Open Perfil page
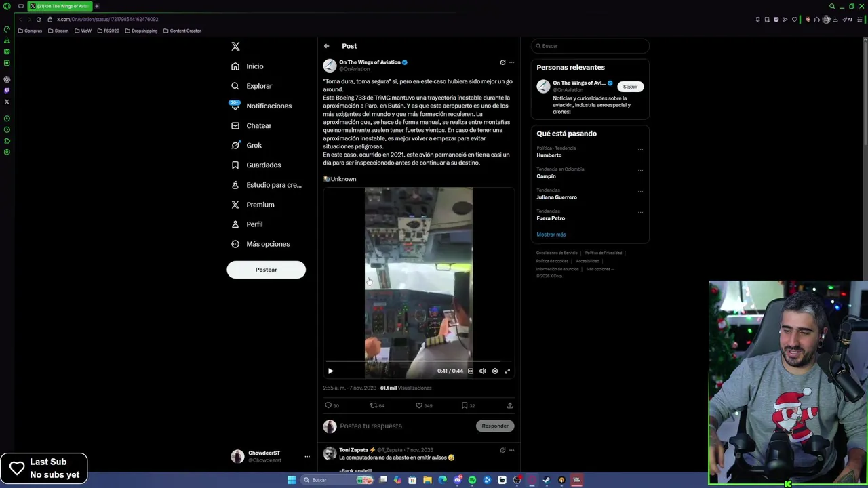Viewport: 868px width, 488px height. 247,224
